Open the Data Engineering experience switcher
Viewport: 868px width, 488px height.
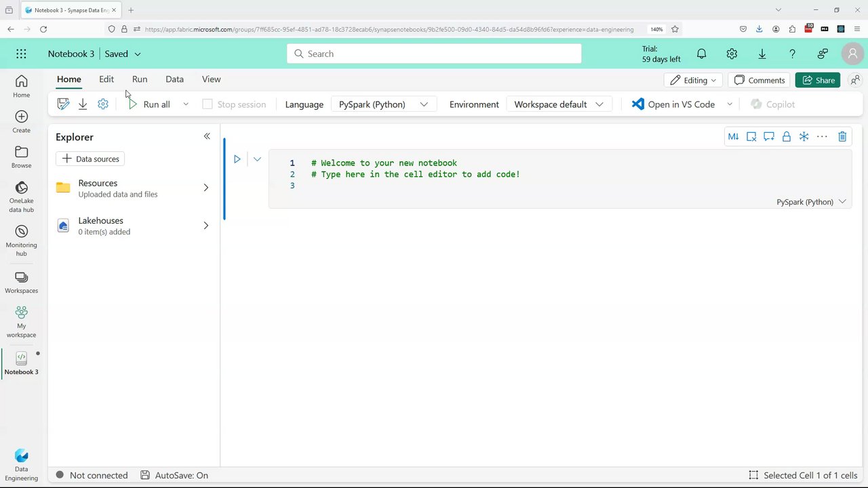pyautogui.click(x=21, y=464)
